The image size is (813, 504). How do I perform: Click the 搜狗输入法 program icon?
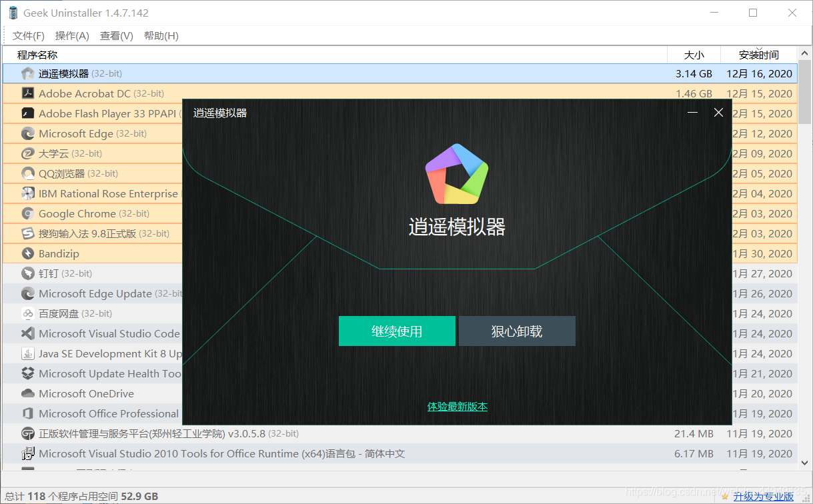27,233
